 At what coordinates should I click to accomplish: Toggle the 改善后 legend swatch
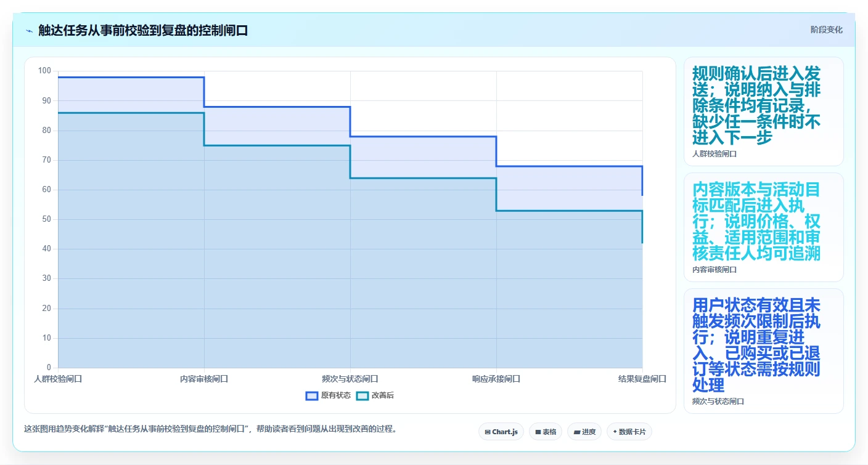[x=362, y=395]
